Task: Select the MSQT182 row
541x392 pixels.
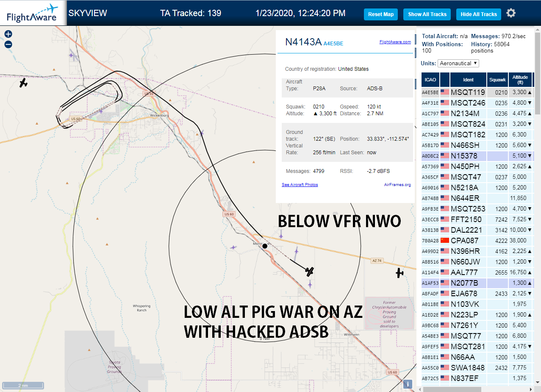Action: 477,134
